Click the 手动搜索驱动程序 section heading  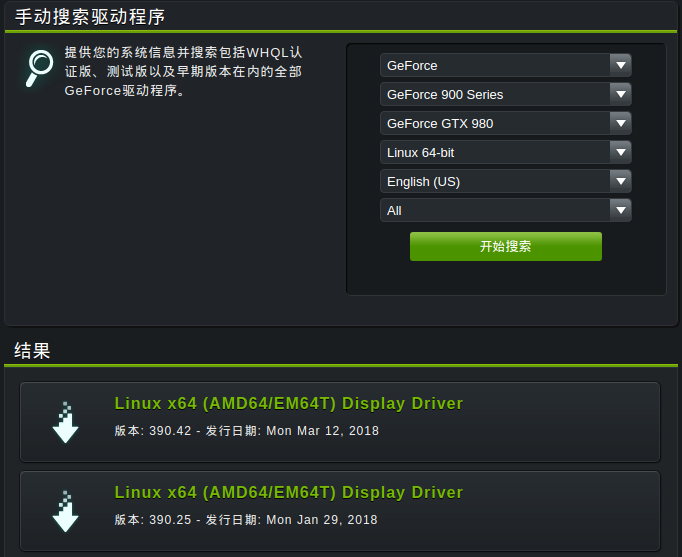90,17
